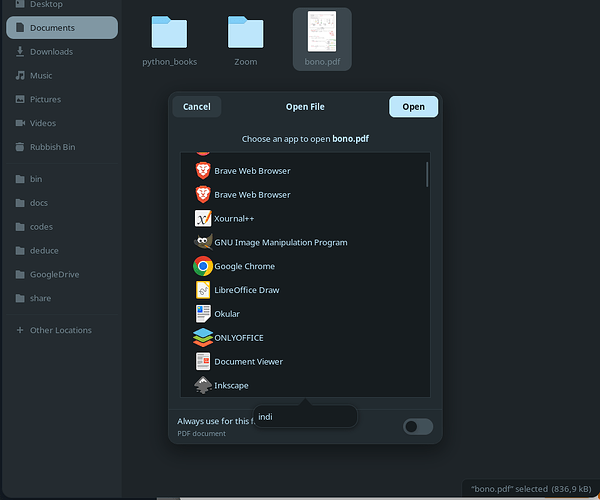Click the Open button
The image size is (600, 500).
[x=413, y=107]
